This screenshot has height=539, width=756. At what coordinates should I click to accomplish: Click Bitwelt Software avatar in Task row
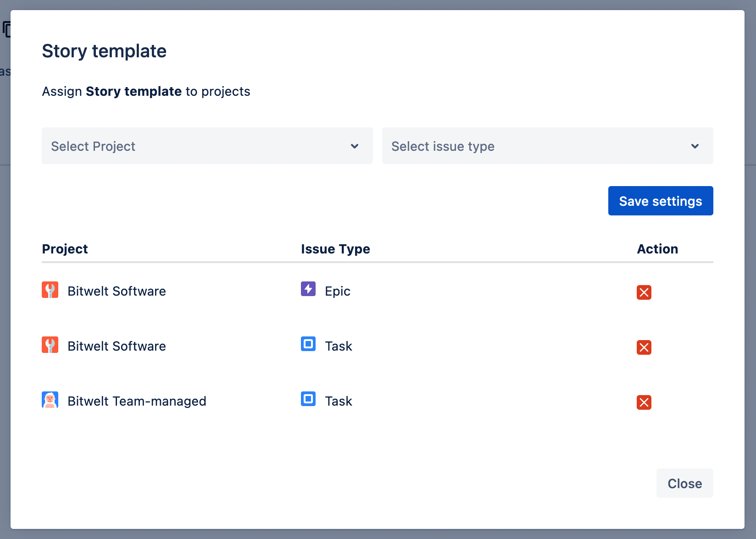click(x=50, y=345)
